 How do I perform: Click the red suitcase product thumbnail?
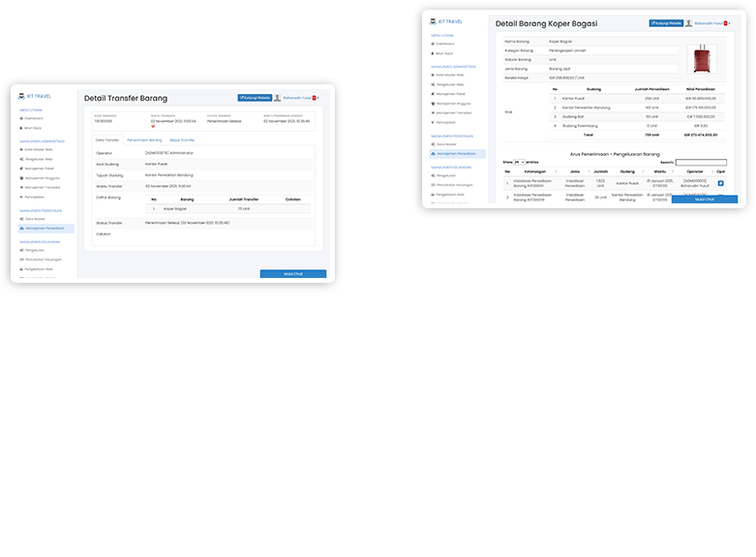pos(703,61)
